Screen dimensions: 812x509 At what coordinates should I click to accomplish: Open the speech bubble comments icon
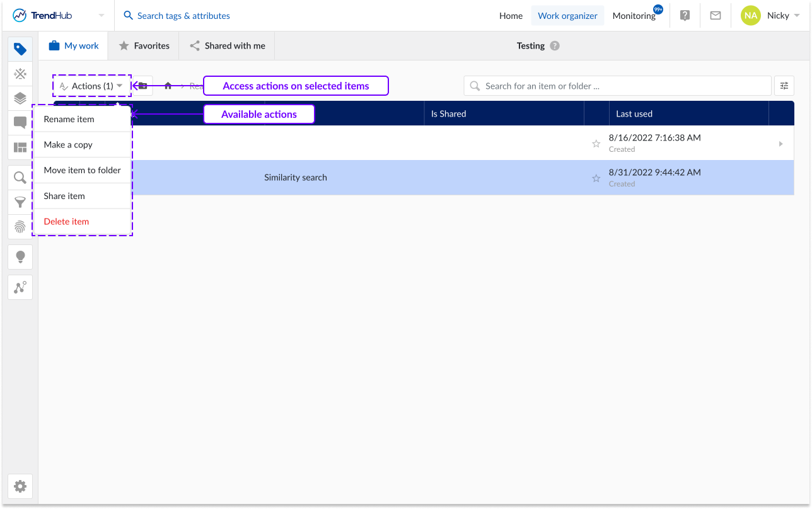[x=20, y=123]
